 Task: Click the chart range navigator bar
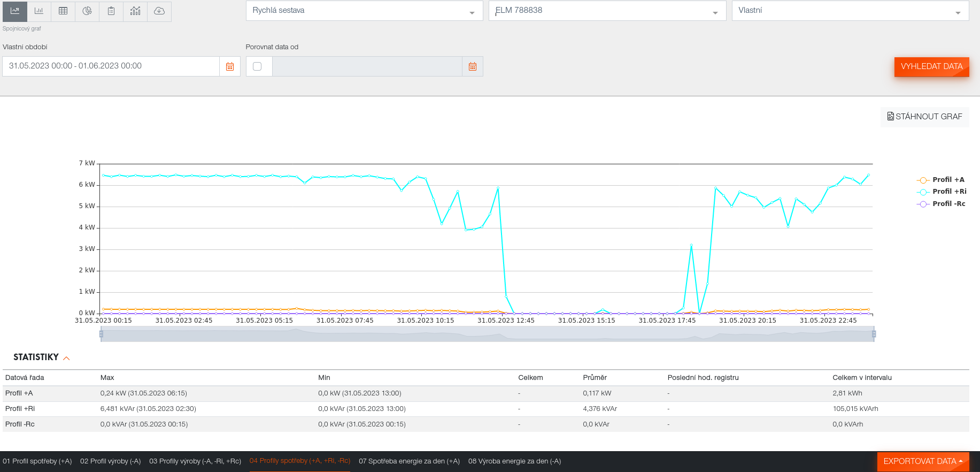488,334
